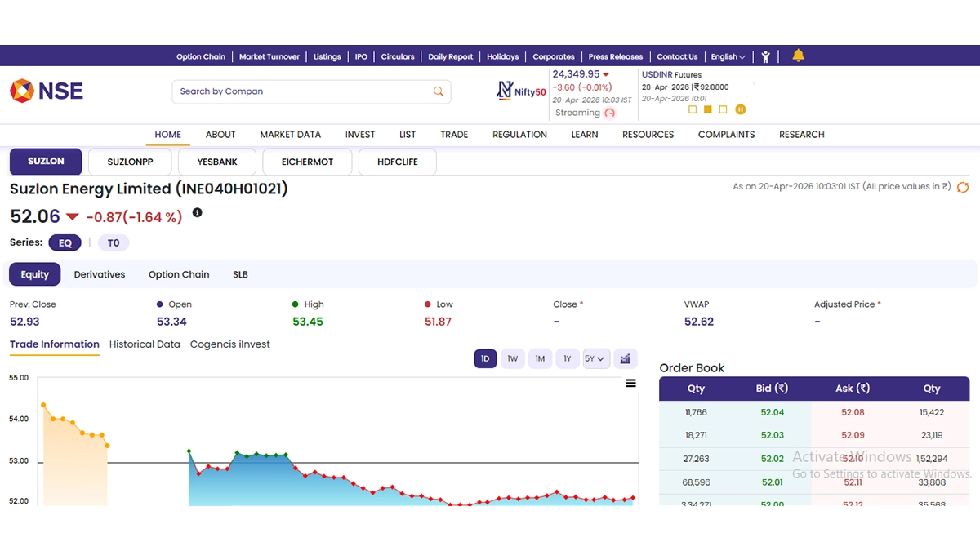Click the search magnifier icon
This screenshot has height=551, width=980.
click(x=439, y=91)
